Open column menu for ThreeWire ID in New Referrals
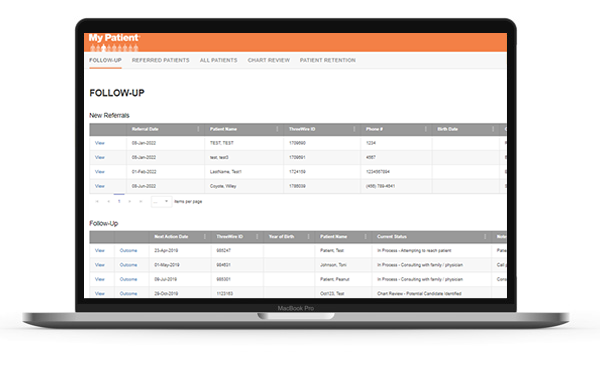 coord(354,129)
